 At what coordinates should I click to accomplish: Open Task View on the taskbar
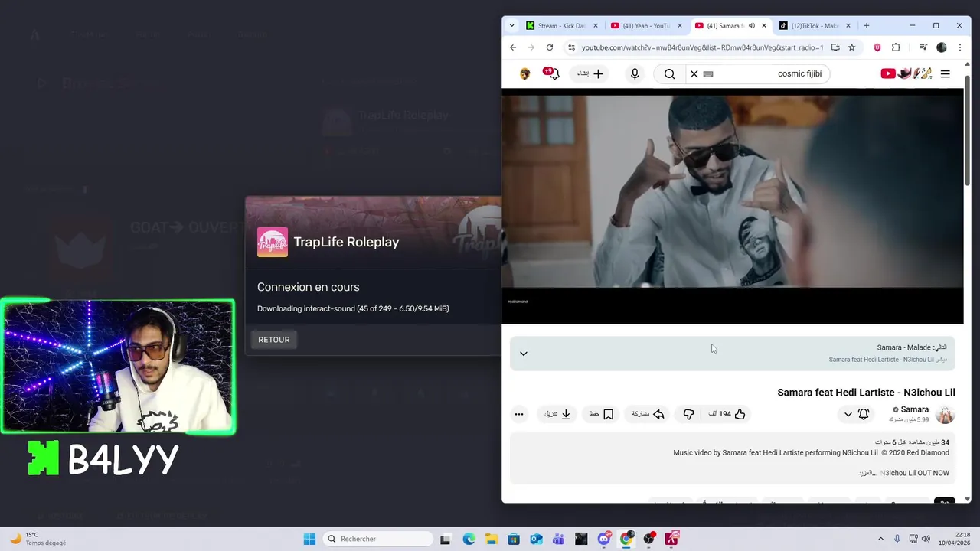446,539
